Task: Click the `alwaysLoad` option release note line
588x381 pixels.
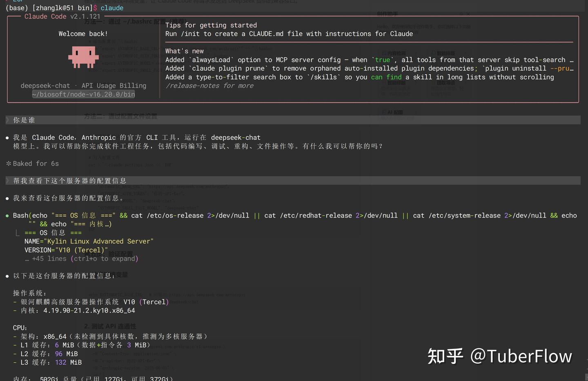Action: pos(369,60)
